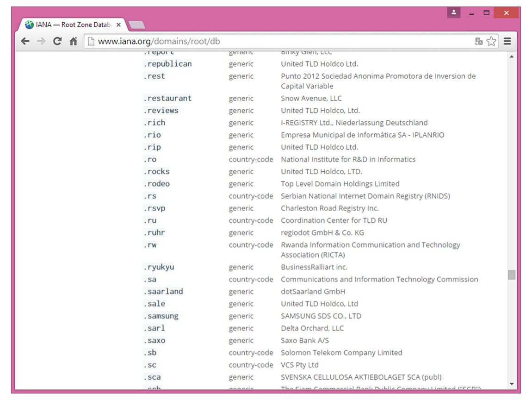Click 'Saxo Bank A/S' text
Image resolution: width=532 pixels, height=400 pixels.
pyautogui.click(x=305, y=340)
